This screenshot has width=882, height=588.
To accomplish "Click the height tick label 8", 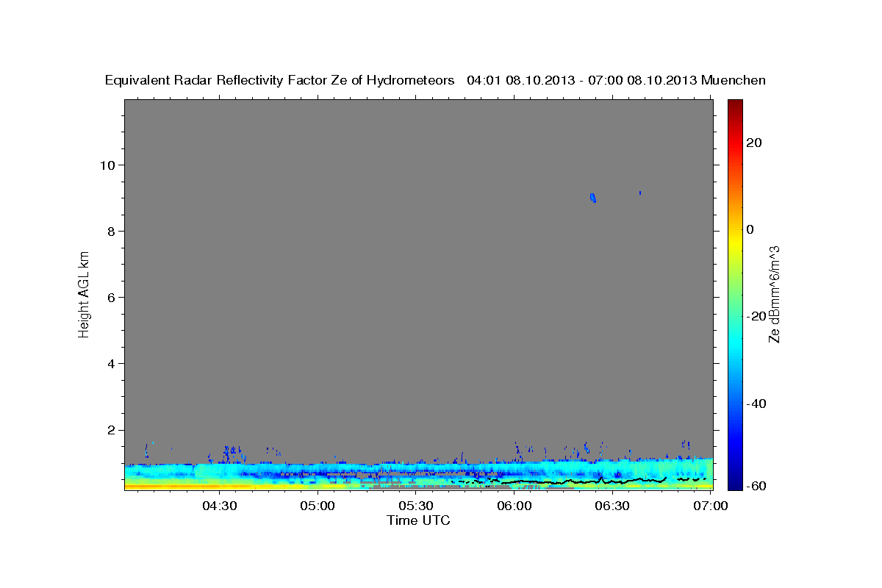I will click(112, 231).
